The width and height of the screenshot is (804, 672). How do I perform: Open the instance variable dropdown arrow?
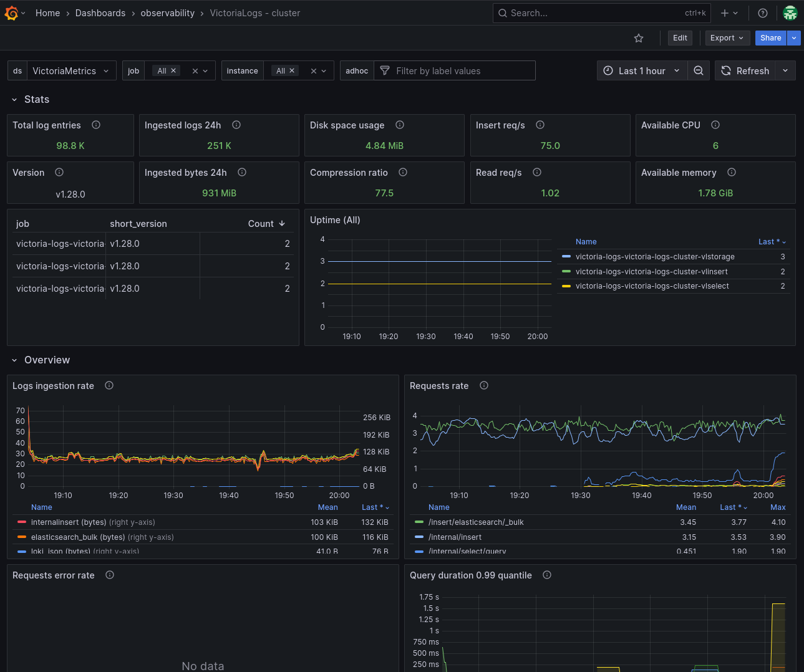click(x=324, y=71)
